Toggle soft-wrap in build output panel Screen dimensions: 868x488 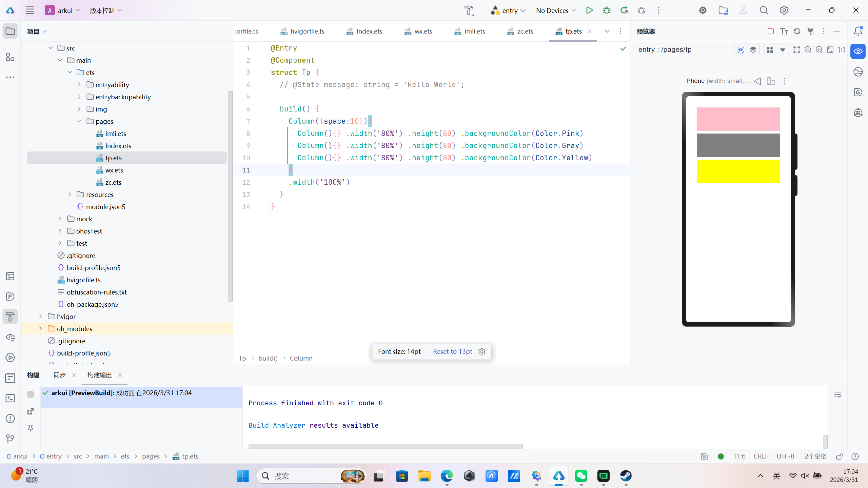tap(837, 395)
